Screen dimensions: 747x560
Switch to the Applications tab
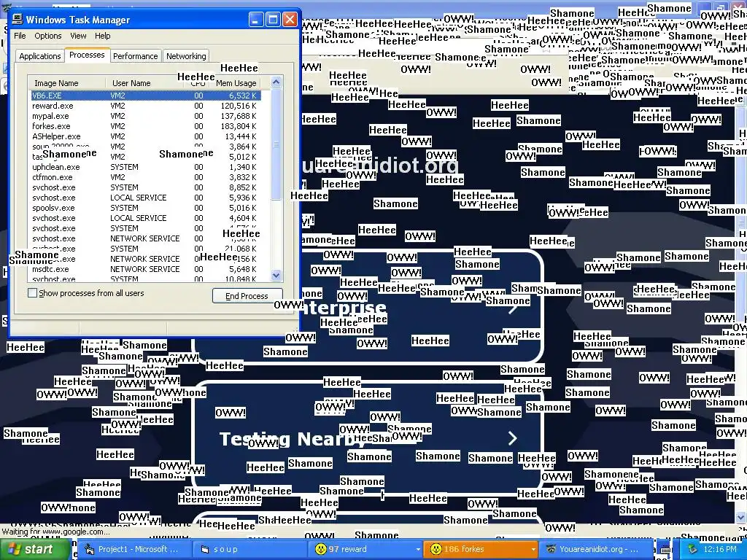pyautogui.click(x=40, y=56)
